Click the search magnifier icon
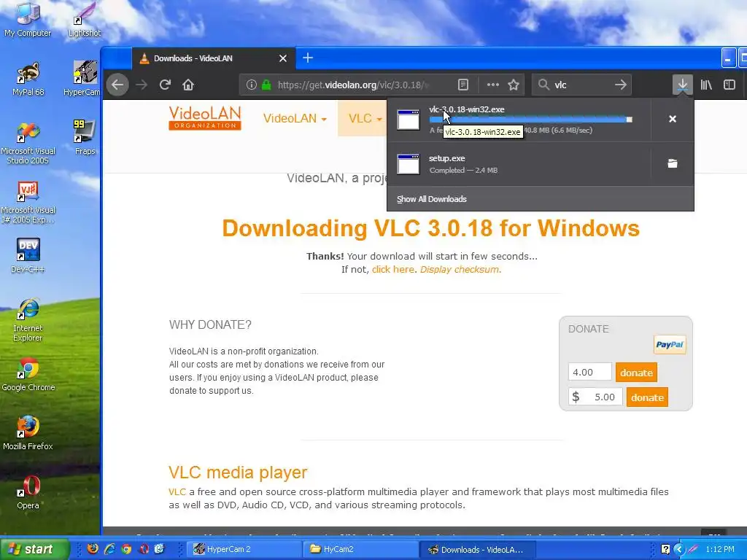This screenshot has width=747, height=560. point(543,85)
